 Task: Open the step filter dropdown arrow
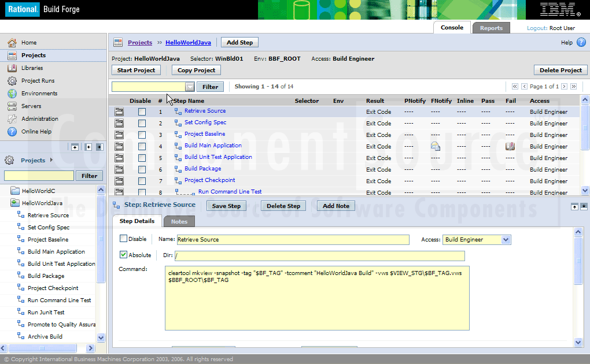click(190, 87)
